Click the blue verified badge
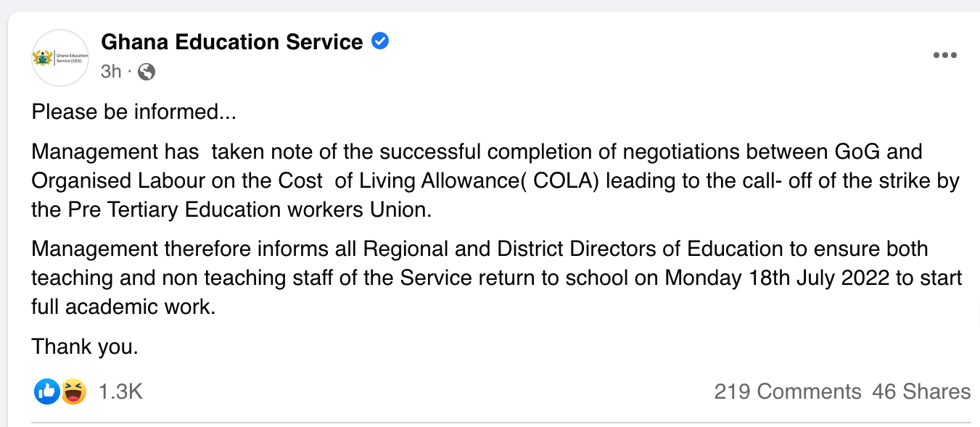 click(379, 41)
